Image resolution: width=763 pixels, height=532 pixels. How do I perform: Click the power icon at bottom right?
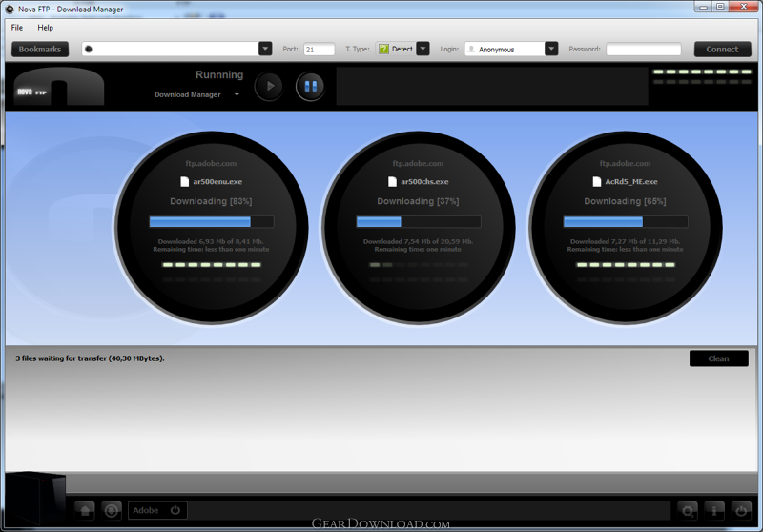coord(741,511)
